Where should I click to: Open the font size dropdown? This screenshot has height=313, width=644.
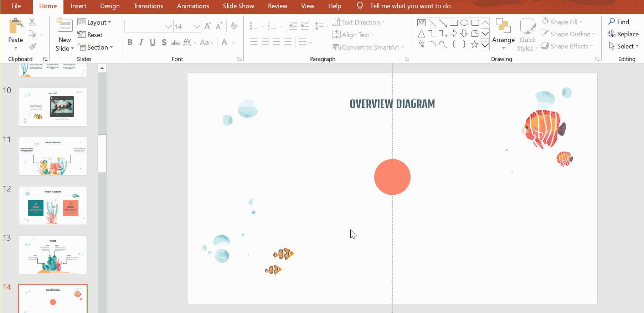click(x=196, y=26)
